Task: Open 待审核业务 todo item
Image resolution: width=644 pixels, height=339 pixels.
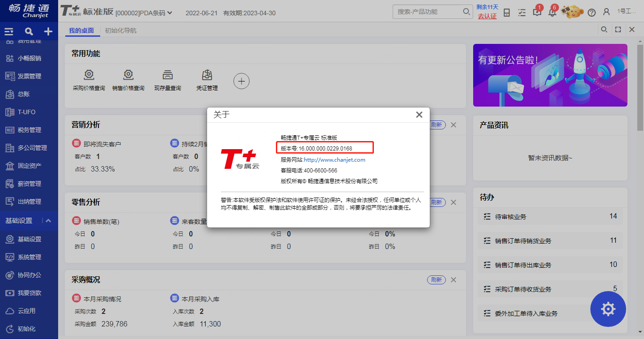Action: pyautogui.click(x=550, y=216)
